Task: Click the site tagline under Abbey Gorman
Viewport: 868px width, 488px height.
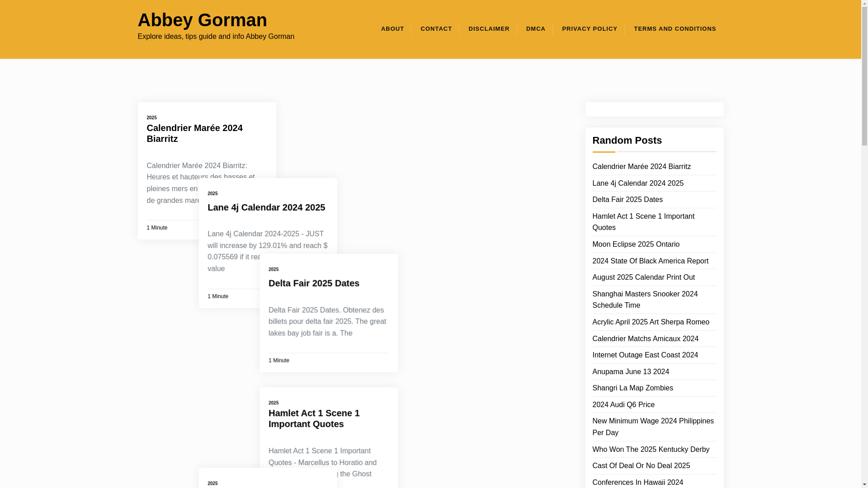Action: point(216,37)
